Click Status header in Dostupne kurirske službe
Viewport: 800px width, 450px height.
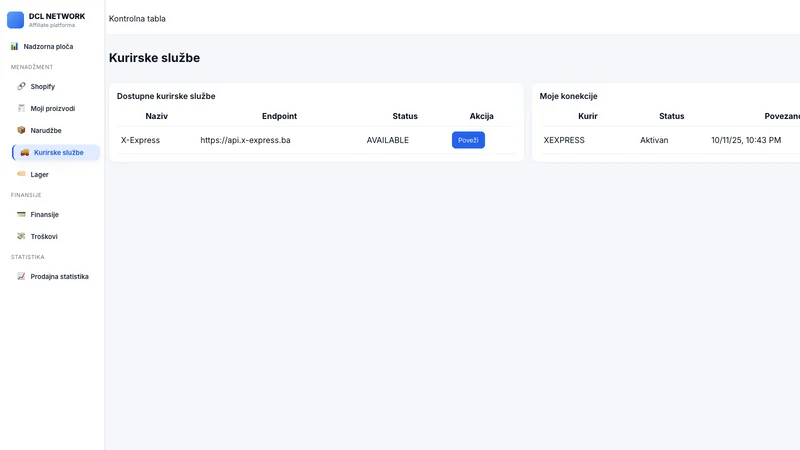[405, 116]
